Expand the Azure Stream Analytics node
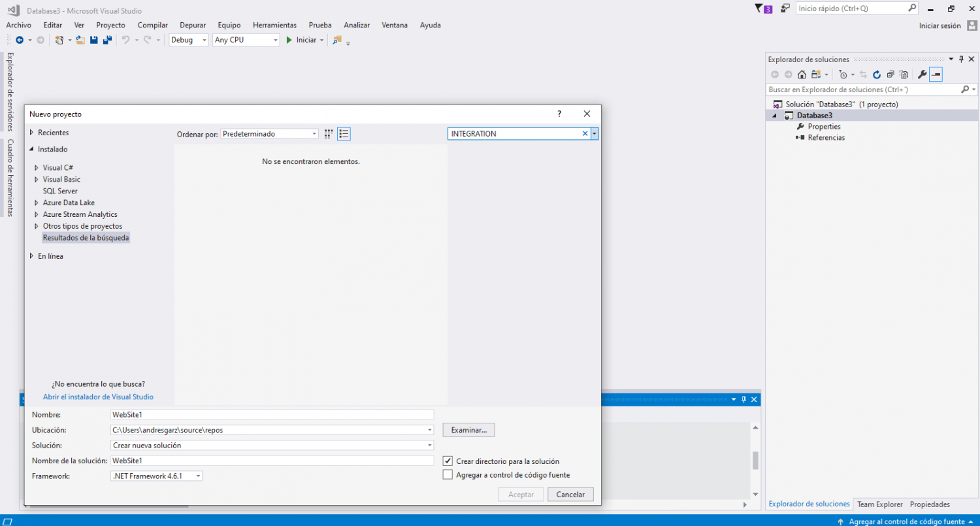Screen dimensions: 980x526 [37, 215]
